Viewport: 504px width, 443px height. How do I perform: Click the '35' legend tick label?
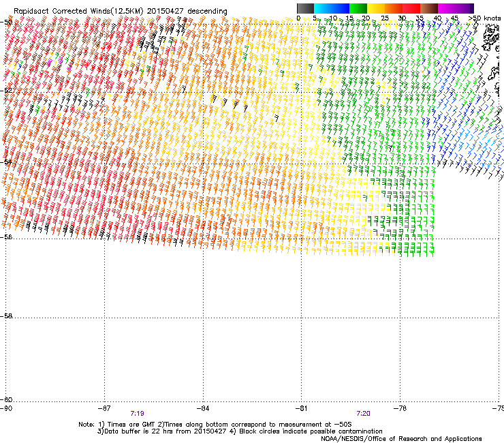[x=420, y=18]
